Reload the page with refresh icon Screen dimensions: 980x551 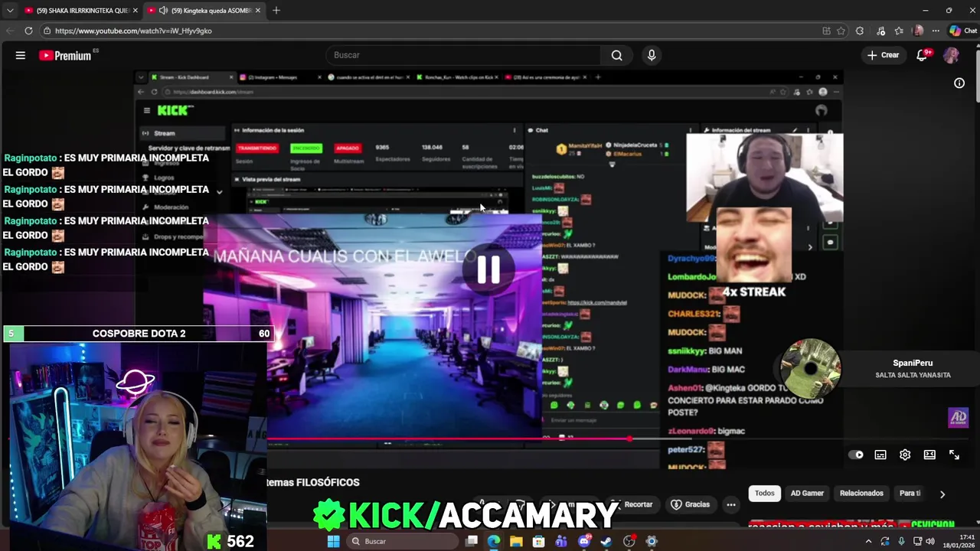tap(28, 31)
